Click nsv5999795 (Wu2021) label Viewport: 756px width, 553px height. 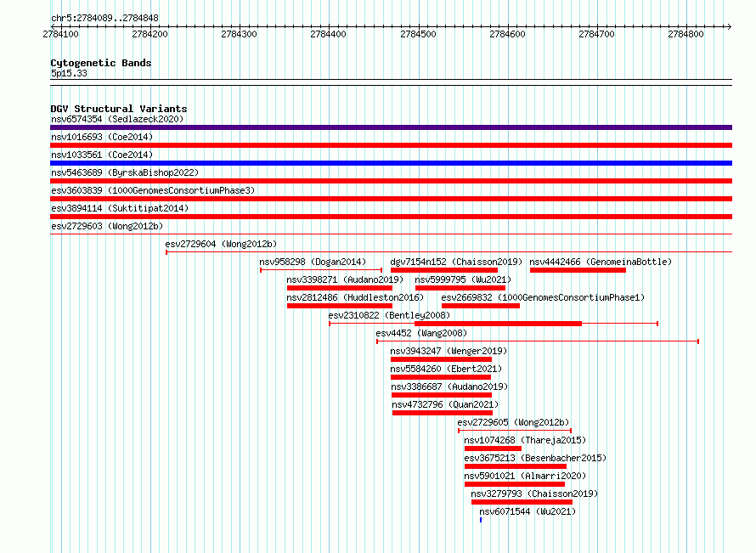[463, 279]
